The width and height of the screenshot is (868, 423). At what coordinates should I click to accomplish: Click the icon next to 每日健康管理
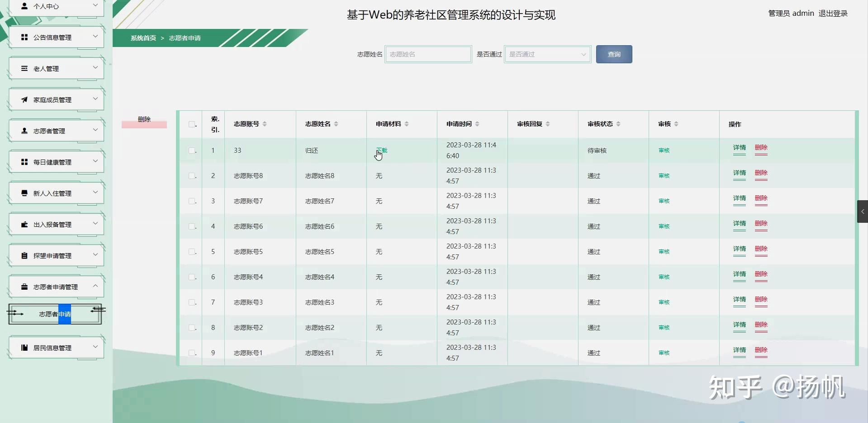(24, 161)
